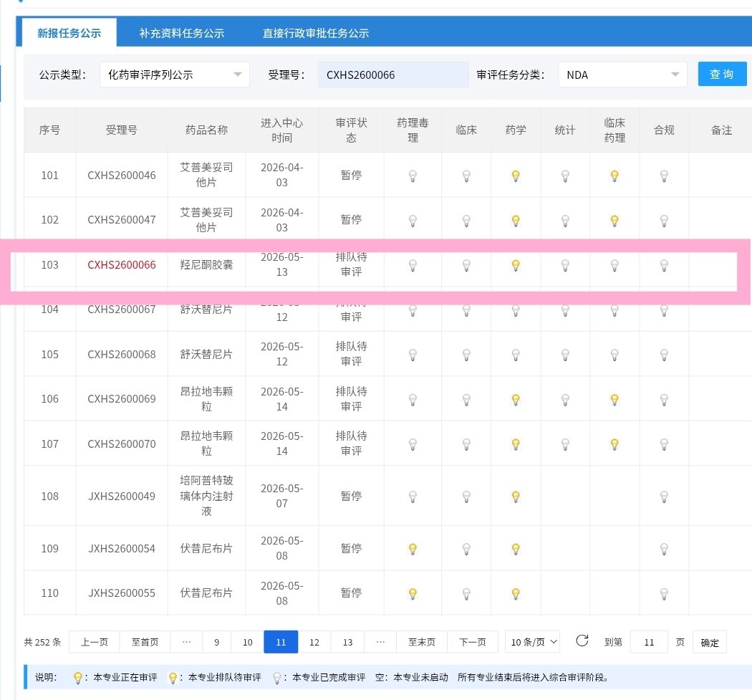Image resolution: width=752 pixels, height=700 pixels.
Task: Click the 药学 bulb icon in row 108
Action: coord(516,497)
